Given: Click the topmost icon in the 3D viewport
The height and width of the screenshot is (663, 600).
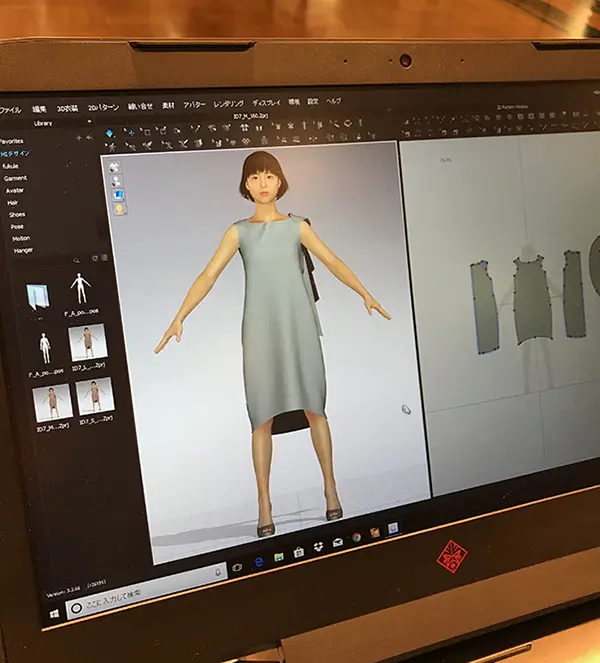Looking at the screenshot, I should [x=115, y=167].
